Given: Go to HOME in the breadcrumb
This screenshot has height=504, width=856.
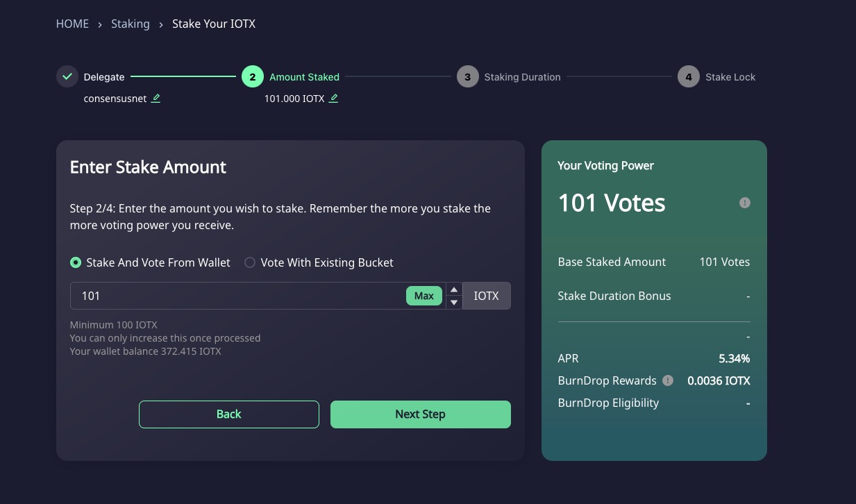Looking at the screenshot, I should click(x=72, y=24).
